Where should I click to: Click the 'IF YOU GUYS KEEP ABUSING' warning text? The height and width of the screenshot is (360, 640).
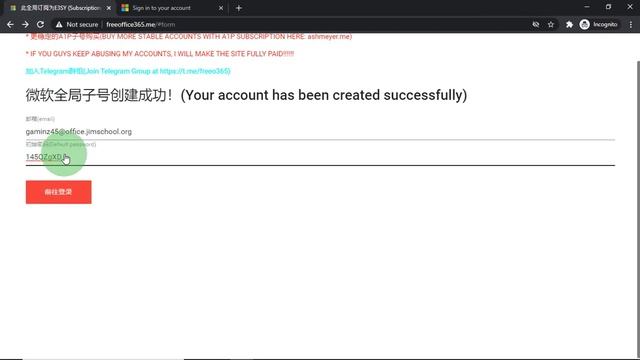tap(160, 54)
